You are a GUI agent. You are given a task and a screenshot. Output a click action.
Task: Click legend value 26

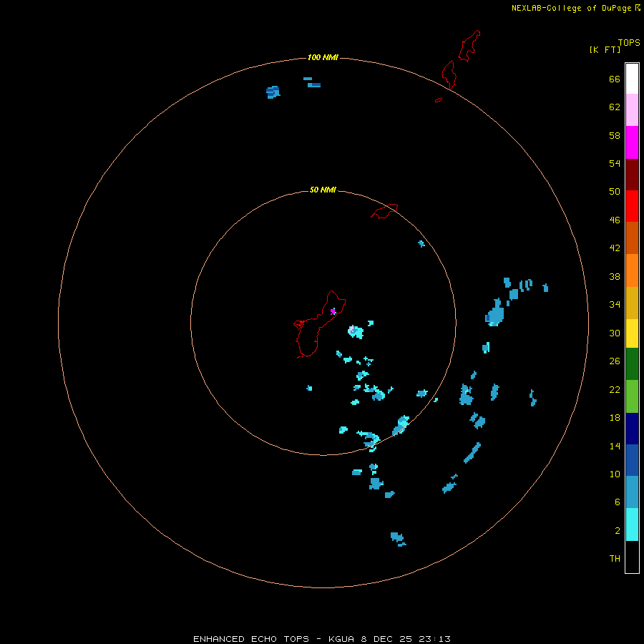tap(615, 361)
